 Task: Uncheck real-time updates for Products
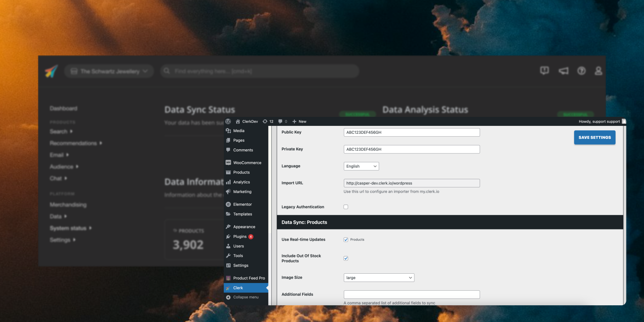pyautogui.click(x=346, y=240)
